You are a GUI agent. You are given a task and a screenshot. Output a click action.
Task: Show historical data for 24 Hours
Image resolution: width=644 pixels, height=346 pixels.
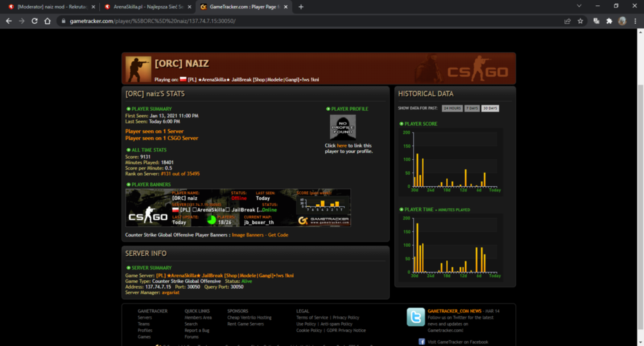[452, 108]
